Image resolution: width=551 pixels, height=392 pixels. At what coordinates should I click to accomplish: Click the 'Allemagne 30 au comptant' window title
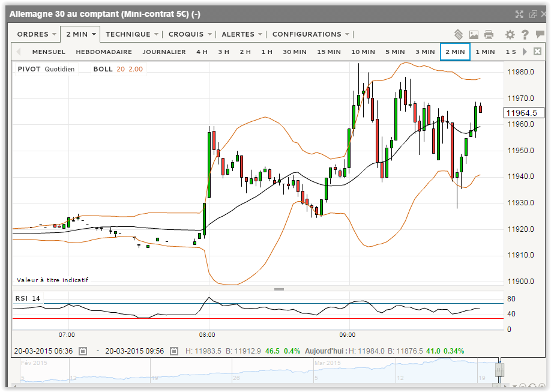[x=104, y=14]
